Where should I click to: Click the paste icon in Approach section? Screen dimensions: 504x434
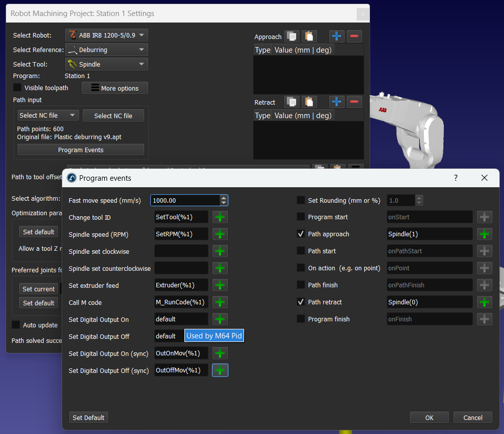click(x=310, y=36)
